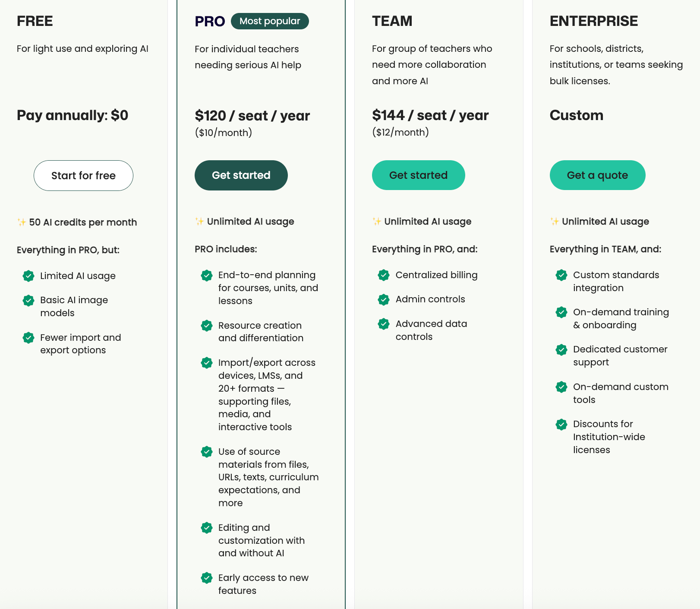700x609 pixels.
Task: Click the checkmark next to Dedicated customer support
Action: tap(561, 350)
